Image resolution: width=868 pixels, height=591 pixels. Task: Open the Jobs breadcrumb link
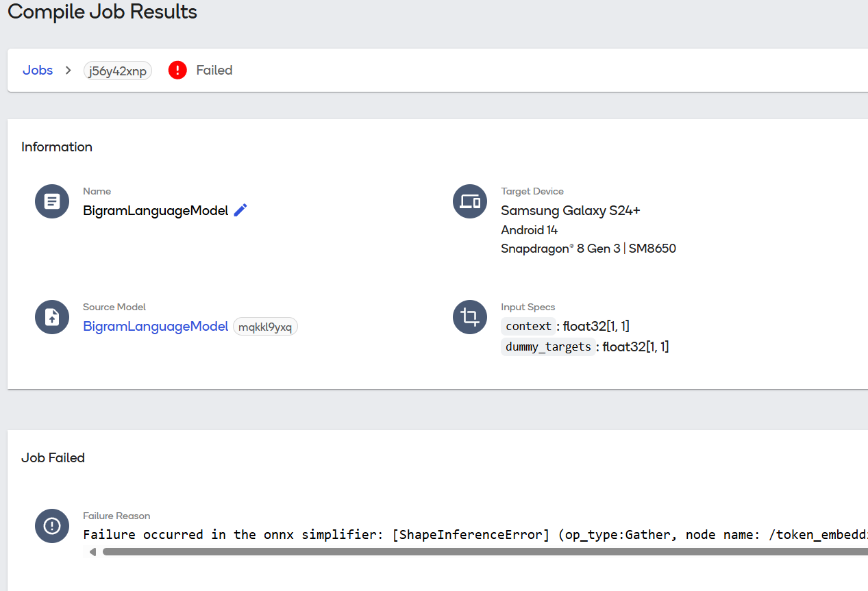38,71
